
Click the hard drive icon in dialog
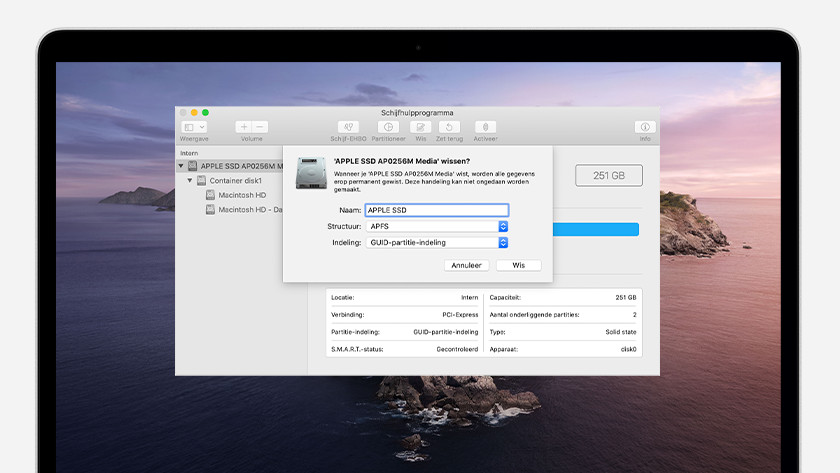[x=311, y=173]
